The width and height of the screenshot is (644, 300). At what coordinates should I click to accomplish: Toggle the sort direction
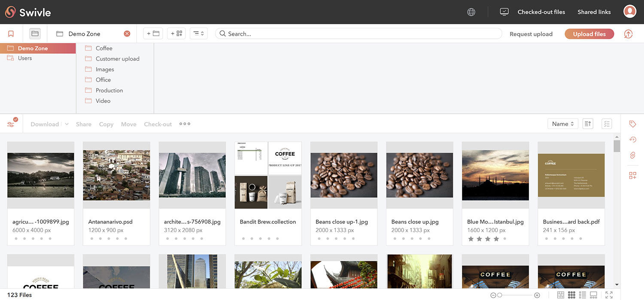click(x=588, y=124)
